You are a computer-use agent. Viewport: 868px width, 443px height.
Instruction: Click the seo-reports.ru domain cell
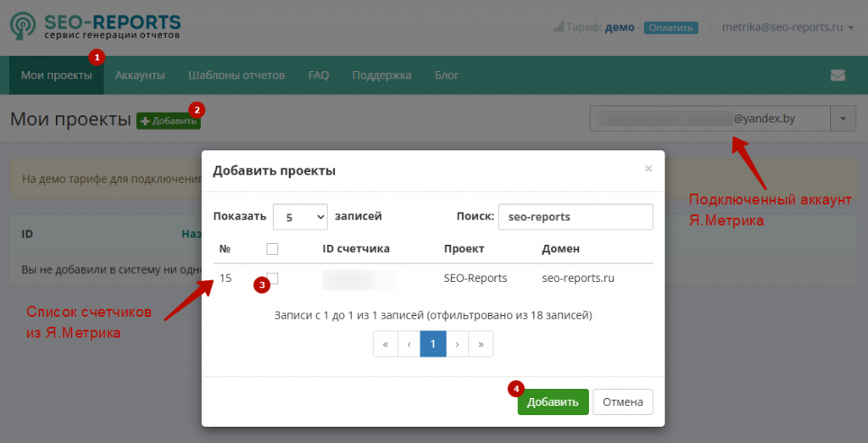coord(578,278)
